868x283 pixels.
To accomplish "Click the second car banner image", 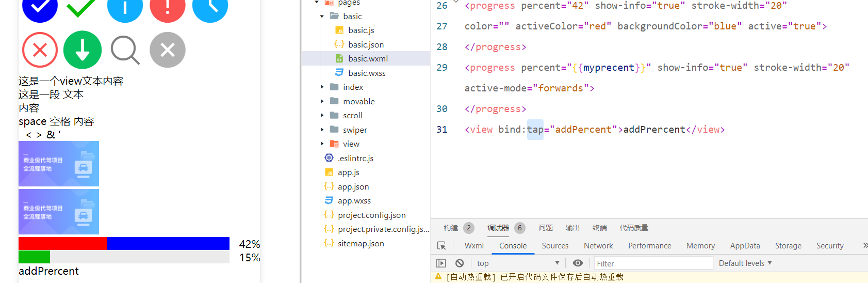I will pyautogui.click(x=59, y=212).
